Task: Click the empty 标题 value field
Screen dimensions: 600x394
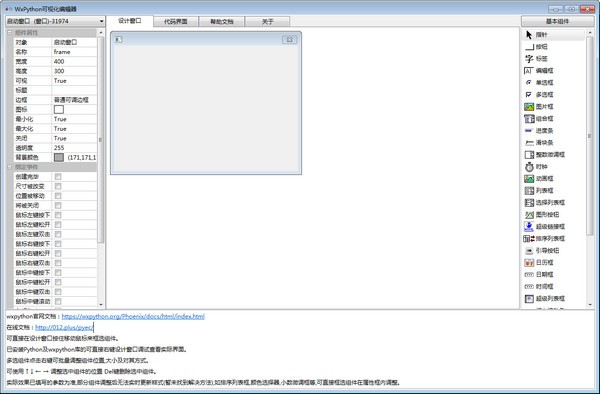Action: (x=74, y=90)
